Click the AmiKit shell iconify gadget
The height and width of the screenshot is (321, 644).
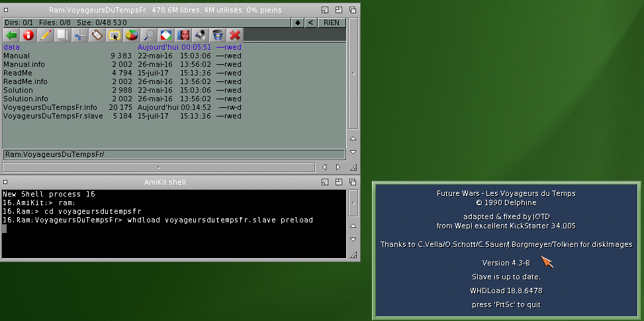coord(325,182)
